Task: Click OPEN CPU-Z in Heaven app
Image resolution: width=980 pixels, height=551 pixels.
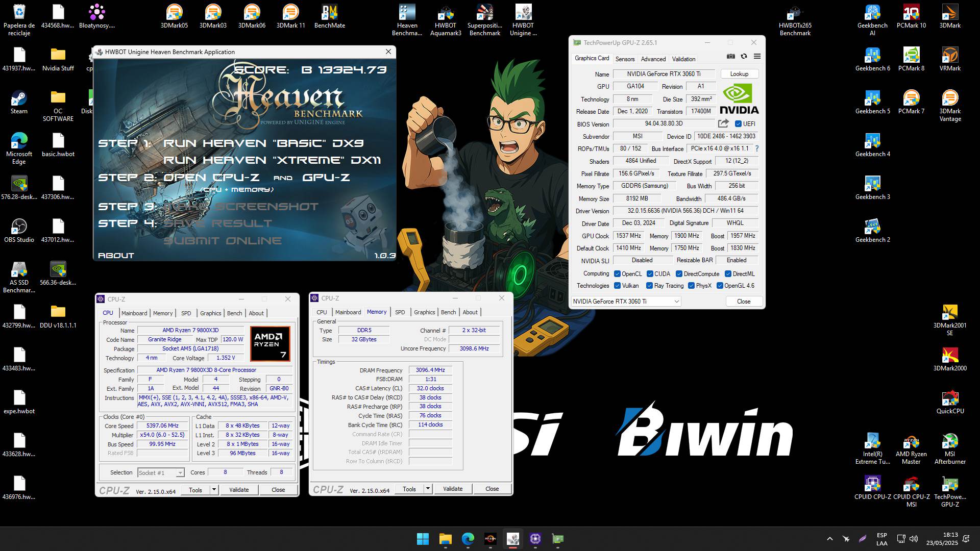Action: click(211, 178)
